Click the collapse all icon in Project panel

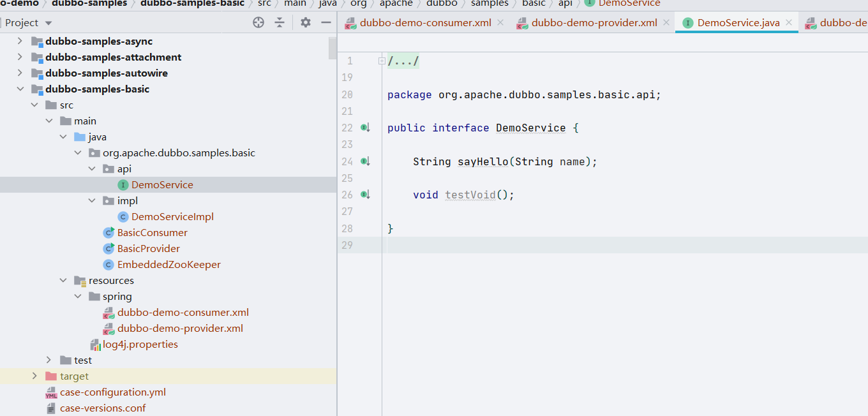[x=280, y=22]
